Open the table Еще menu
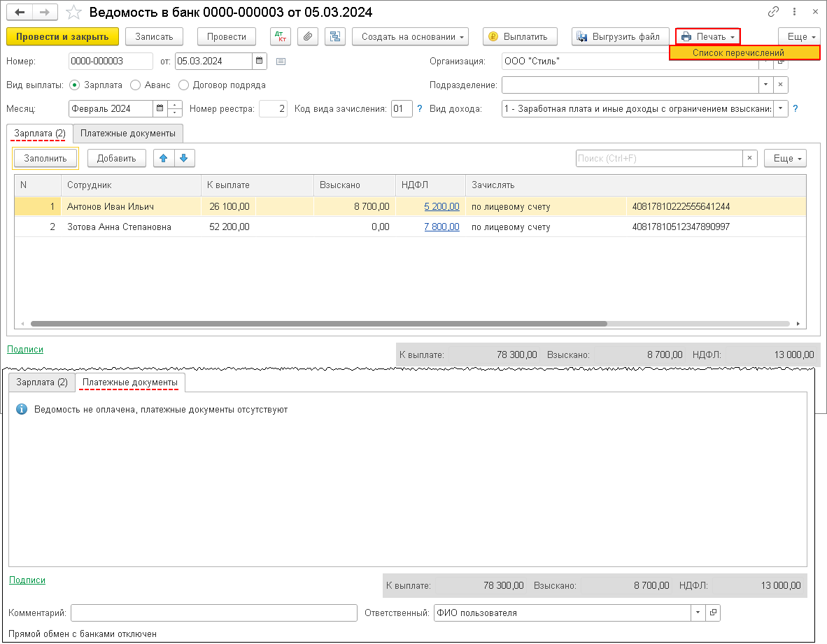 pyautogui.click(x=785, y=158)
